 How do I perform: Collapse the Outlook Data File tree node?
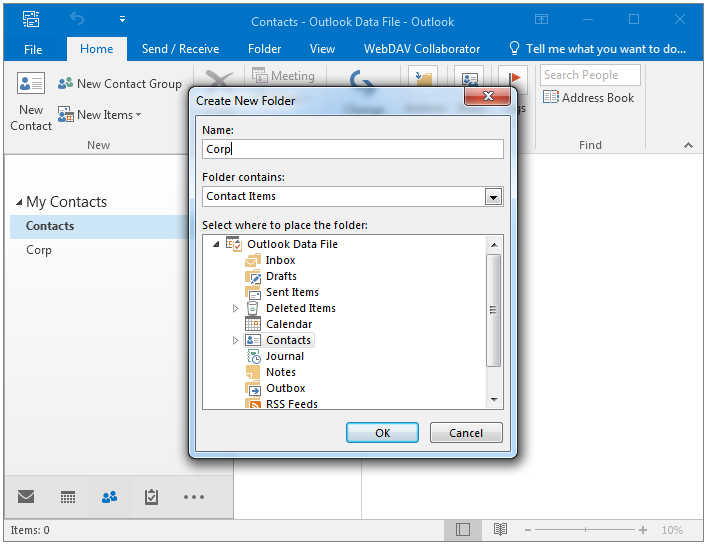pos(216,244)
